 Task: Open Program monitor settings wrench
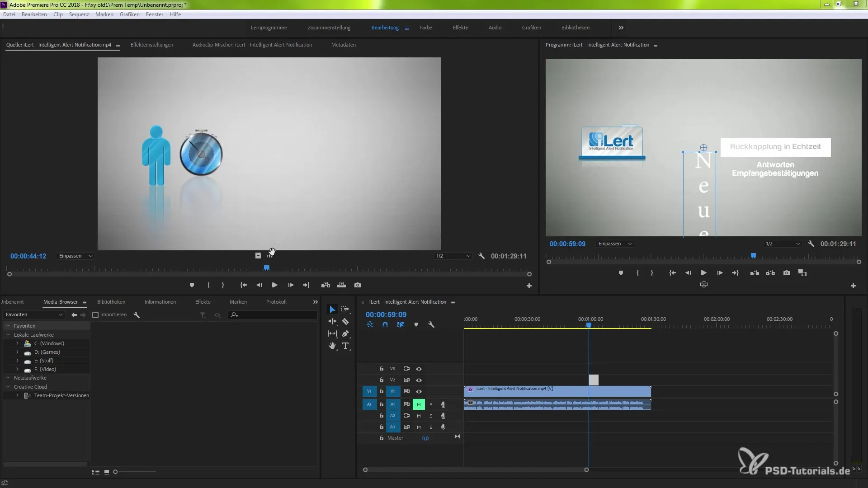coord(811,244)
